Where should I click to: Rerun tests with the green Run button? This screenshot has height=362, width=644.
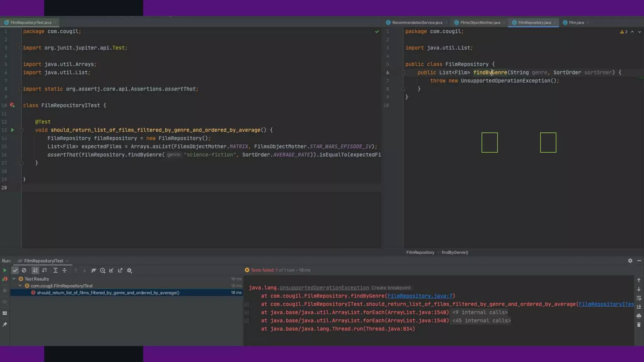5,270
